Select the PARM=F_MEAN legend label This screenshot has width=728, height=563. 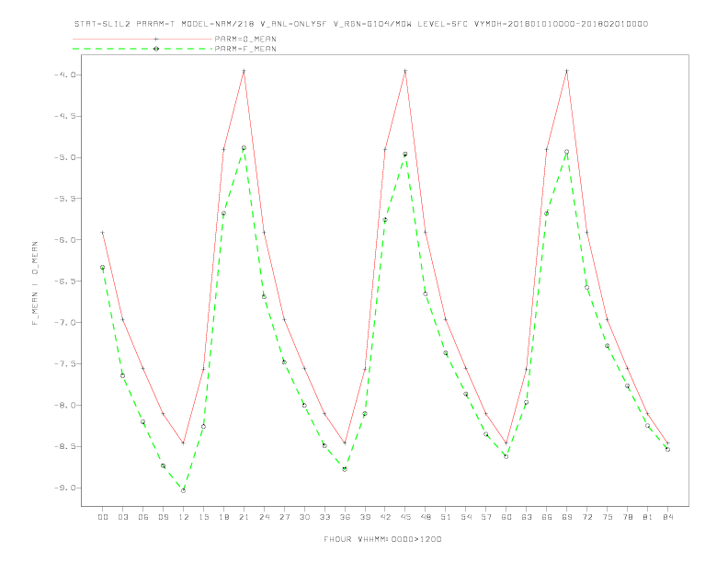click(245, 49)
